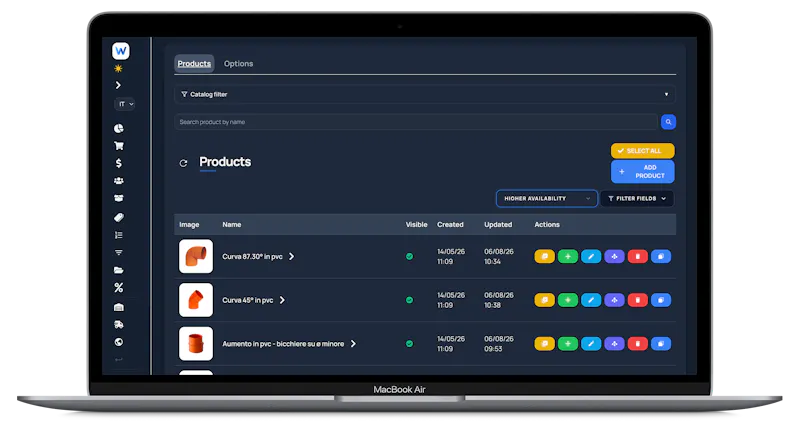The width and height of the screenshot is (800, 431).
Task: Click the Name column header
Action: (232, 224)
